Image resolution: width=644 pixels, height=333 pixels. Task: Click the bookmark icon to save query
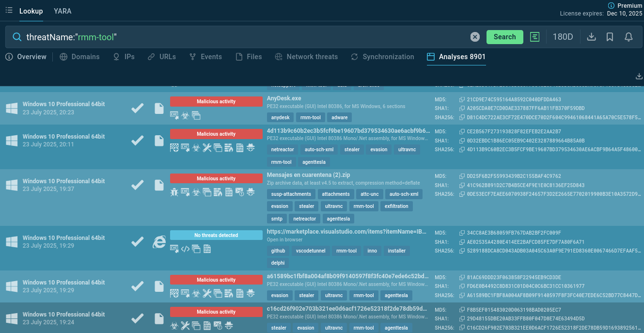(610, 37)
